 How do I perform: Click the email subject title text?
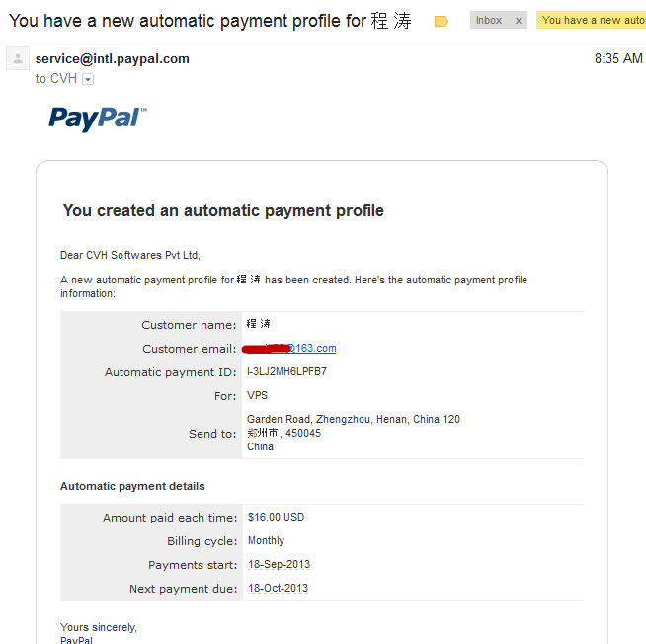[x=210, y=21]
